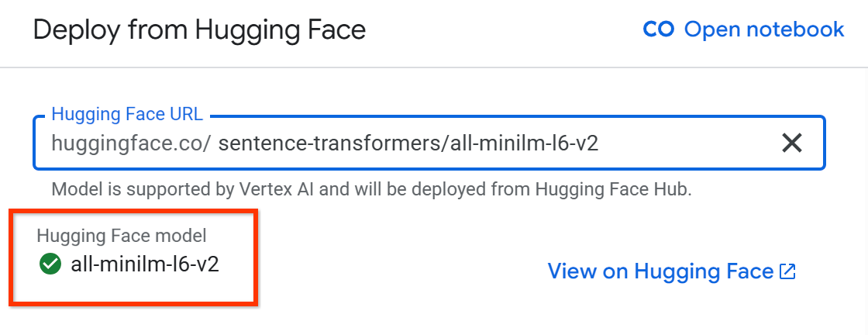Click the Colab CO icon

[x=659, y=29]
